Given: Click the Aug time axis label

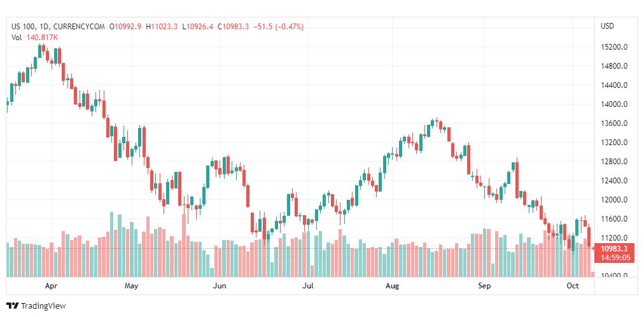Looking at the screenshot, I should click(392, 286).
